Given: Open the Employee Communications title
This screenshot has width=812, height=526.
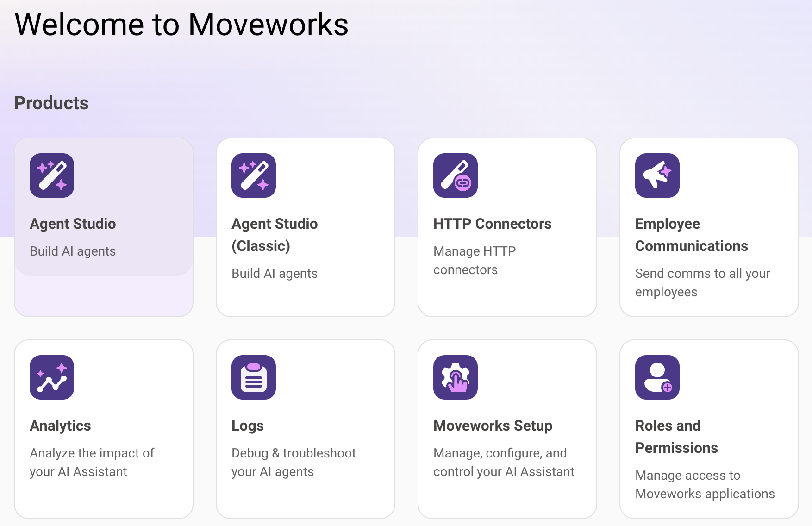Looking at the screenshot, I should pos(692,235).
